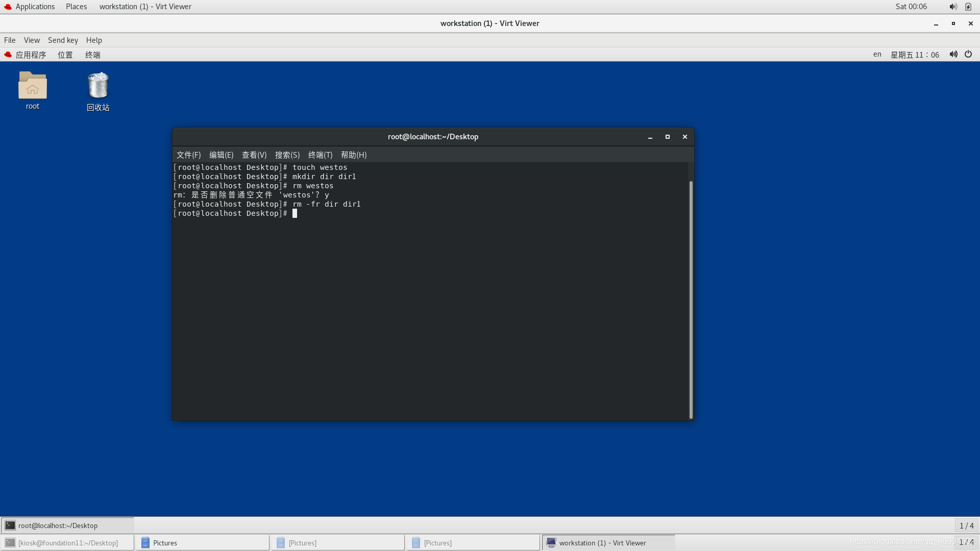Image resolution: width=980 pixels, height=551 pixels.
Task: Switch the en input language indicator
Action: click(877, 55)
